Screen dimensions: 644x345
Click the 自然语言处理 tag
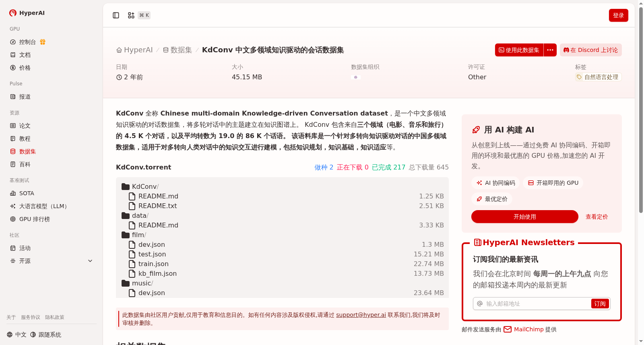point(599,77)
